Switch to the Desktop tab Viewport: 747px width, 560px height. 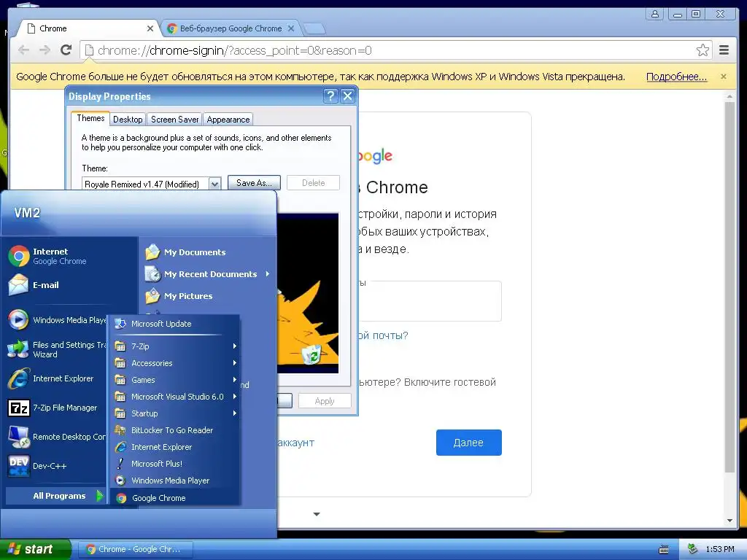(x=128, y=120)
